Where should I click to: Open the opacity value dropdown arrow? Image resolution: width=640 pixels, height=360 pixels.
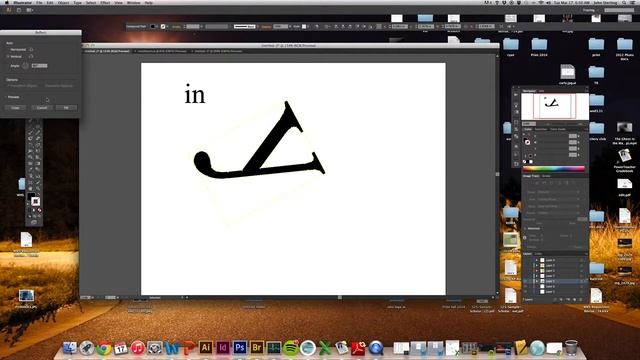pyautogui.click(x=290, y=27)
